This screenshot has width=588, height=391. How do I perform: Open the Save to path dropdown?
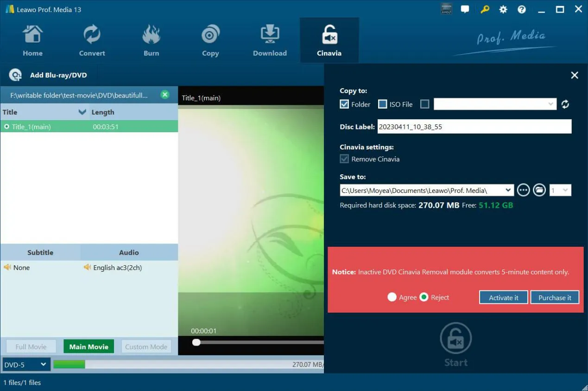point(508,190)
